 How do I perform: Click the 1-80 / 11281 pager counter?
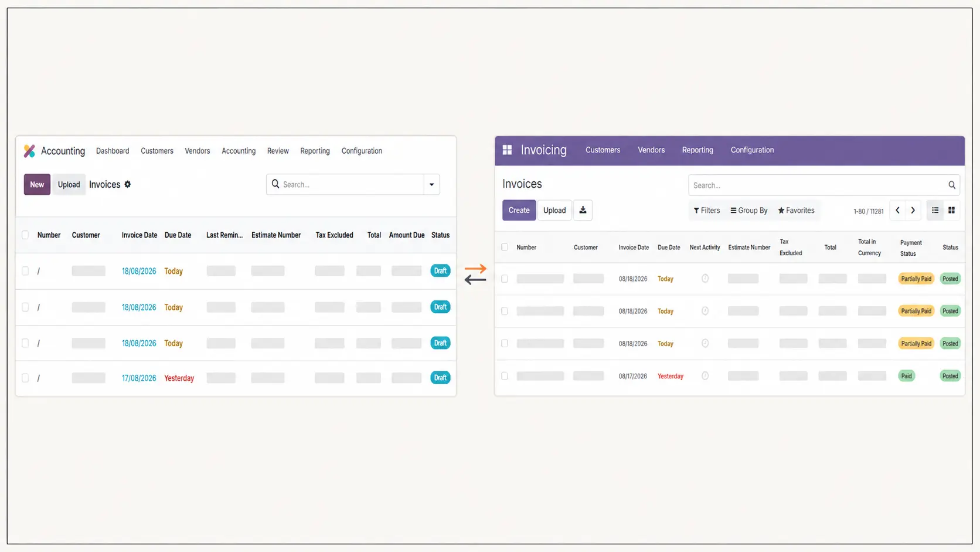click(868, 211)
